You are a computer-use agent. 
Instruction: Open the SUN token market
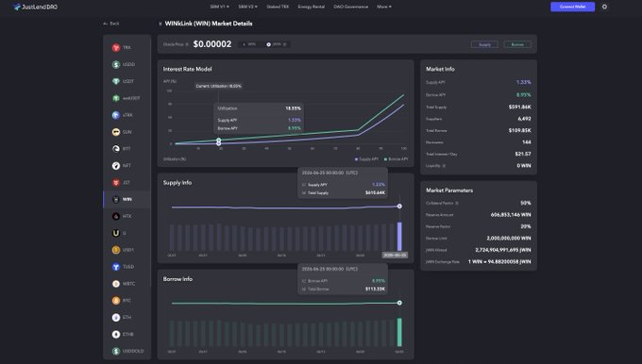[x=127, y=132]
